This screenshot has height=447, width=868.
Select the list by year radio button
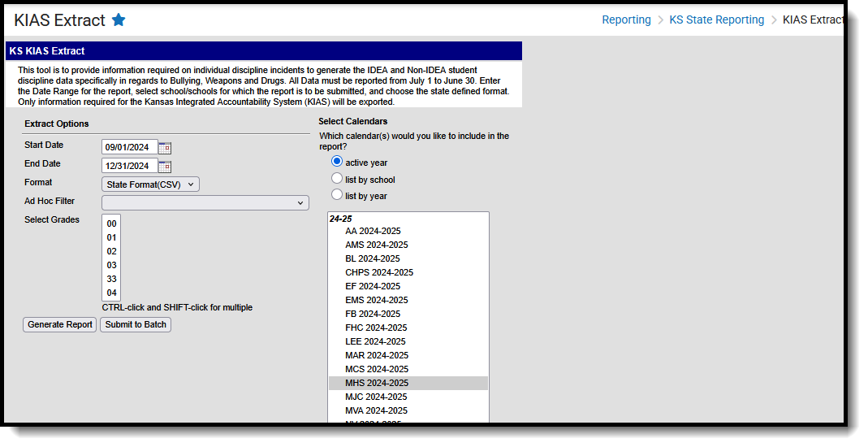pos(337,194)
